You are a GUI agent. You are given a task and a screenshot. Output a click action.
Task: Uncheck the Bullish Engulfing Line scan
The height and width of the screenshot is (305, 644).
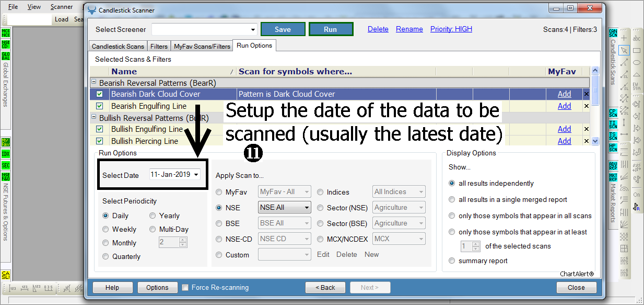tap(100, 129)
